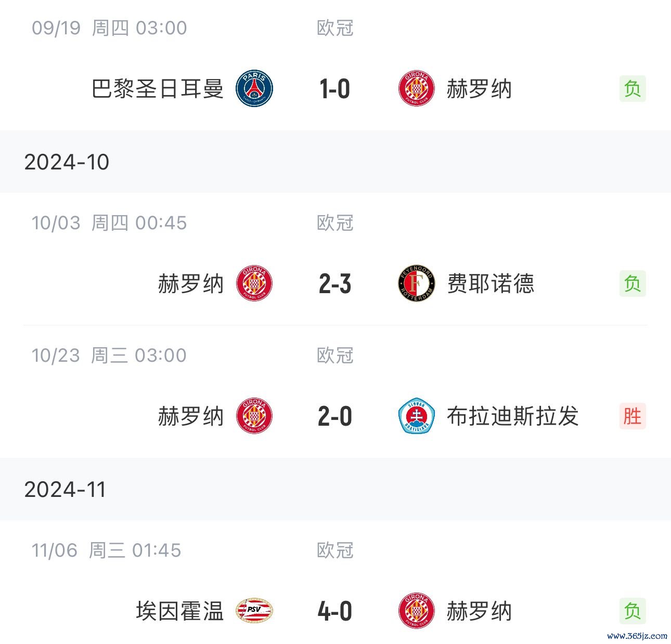Screen dimensions: 671x644
Task: Click team name 布拉迪斯拉发
Action: coord(513,416)
